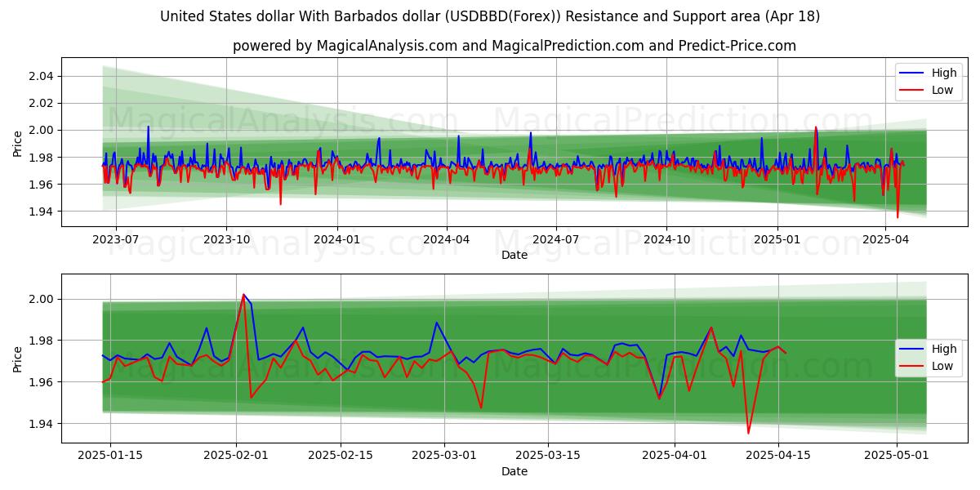Click the chart title mentioning USDBBD(Forex)

tap(490, 16)
